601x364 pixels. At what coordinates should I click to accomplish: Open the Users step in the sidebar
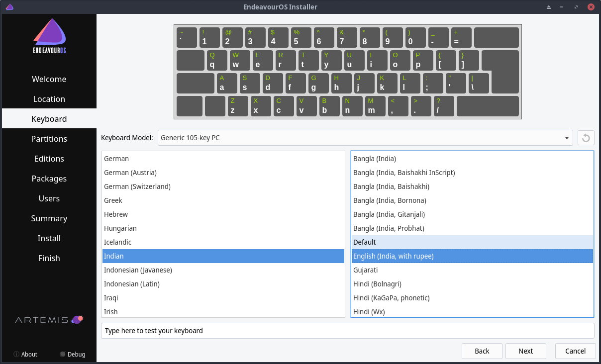49,198
